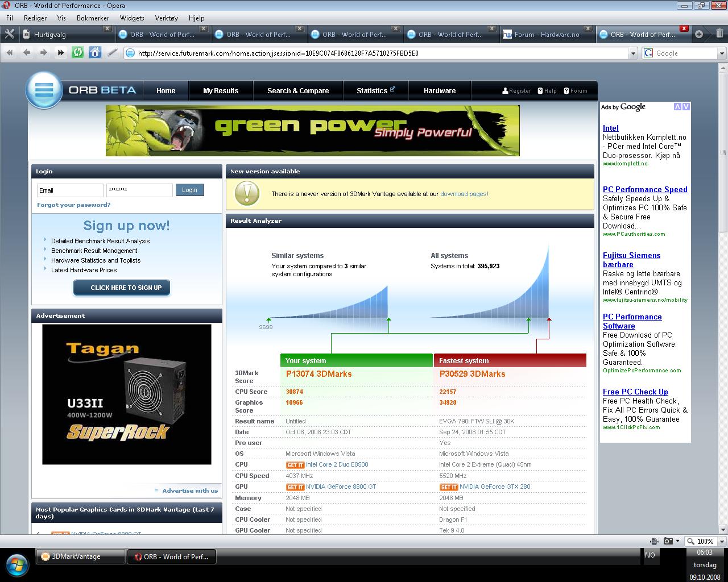Viewport: 728px width, 582px height.
Task: Click the Google search engine icon
Action: pyautogui.click(x=648, y=53)
